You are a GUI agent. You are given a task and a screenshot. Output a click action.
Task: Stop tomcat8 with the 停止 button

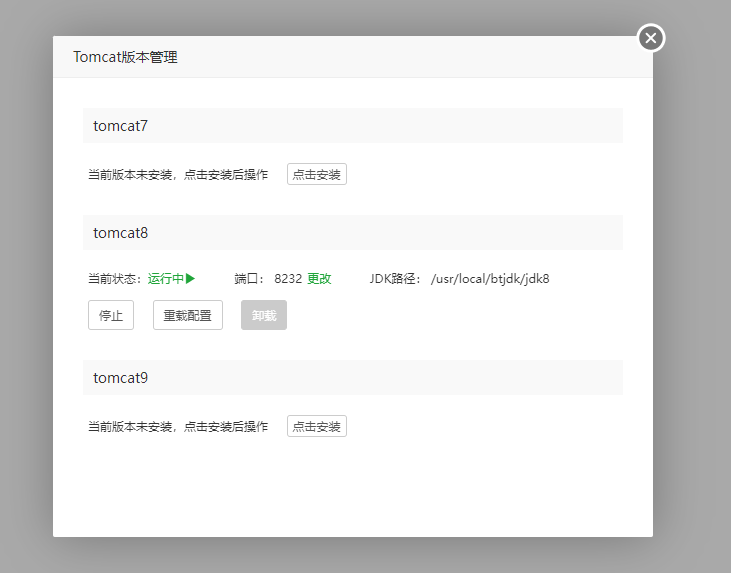(x=111, y=315)
